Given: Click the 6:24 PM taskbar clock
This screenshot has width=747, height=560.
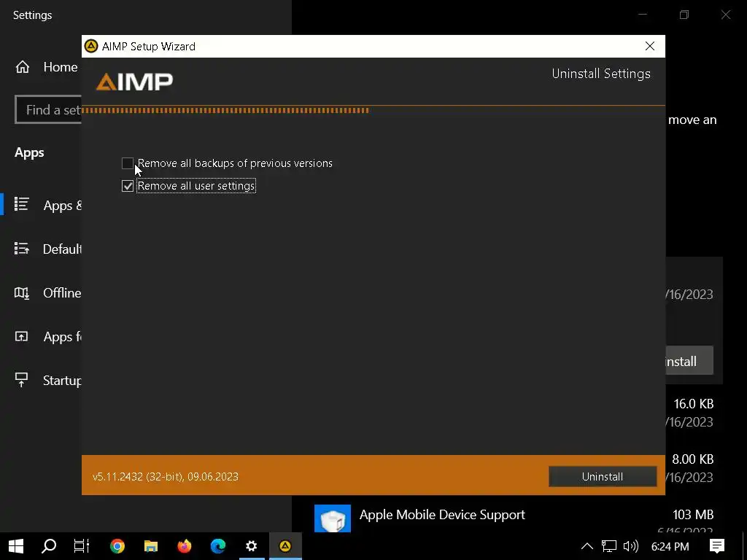Looking at the screenshot, I should click(x=670, y=547).
